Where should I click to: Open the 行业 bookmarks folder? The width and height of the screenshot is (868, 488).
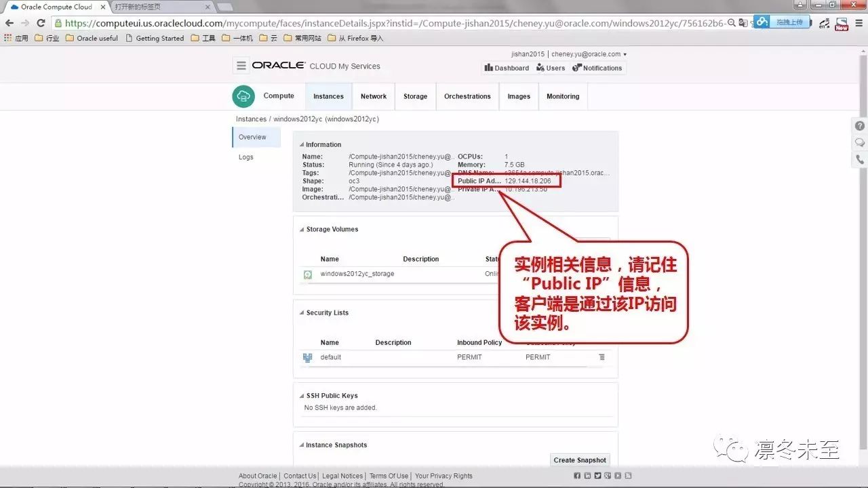coord(47,38)
